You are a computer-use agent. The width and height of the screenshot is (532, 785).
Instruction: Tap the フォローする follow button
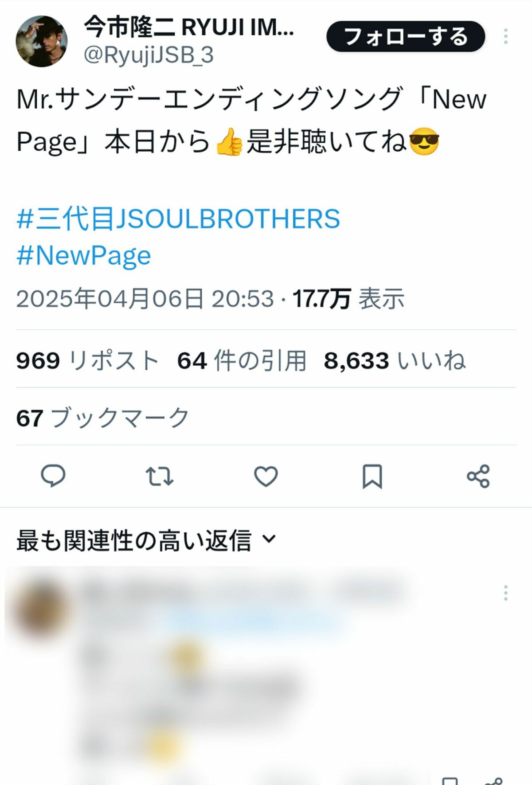[x=406, y=36]
